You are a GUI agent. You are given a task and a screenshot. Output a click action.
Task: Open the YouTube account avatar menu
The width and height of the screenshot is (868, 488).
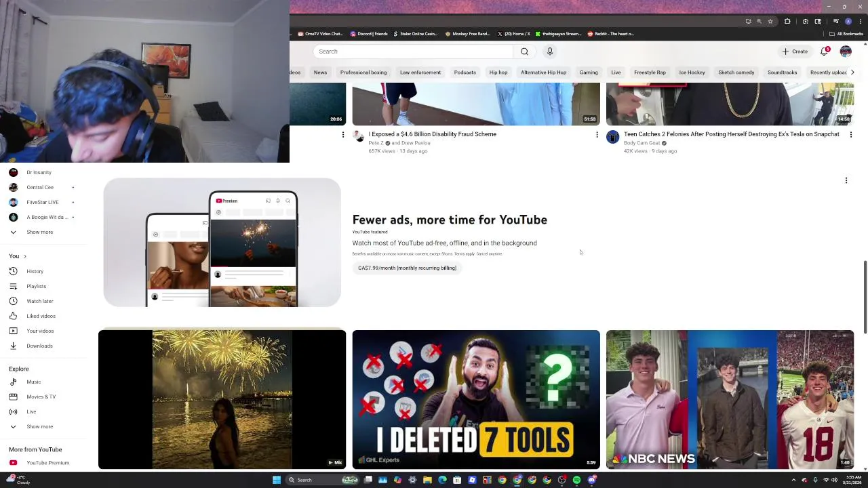click(x=846, y=52)
